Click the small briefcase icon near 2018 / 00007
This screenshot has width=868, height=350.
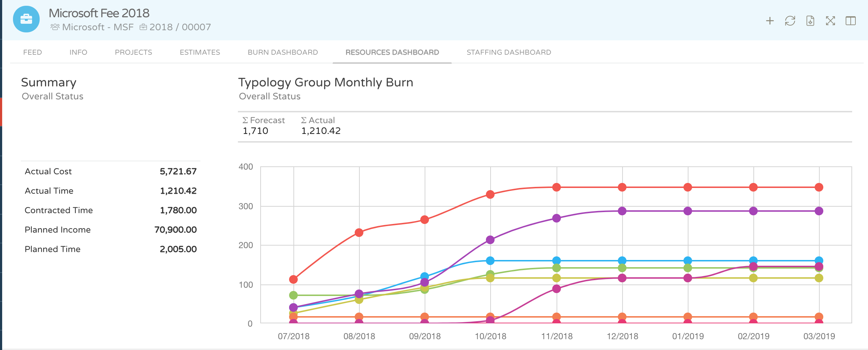point(143,27)
